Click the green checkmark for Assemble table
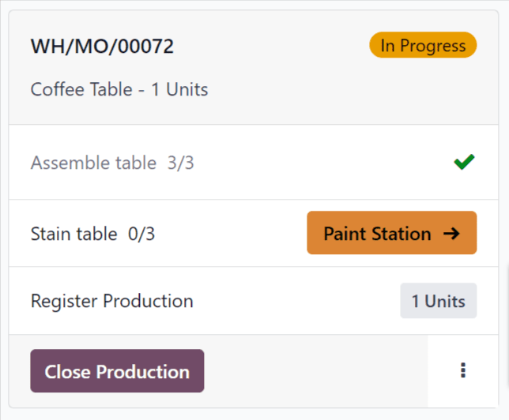 464,163
